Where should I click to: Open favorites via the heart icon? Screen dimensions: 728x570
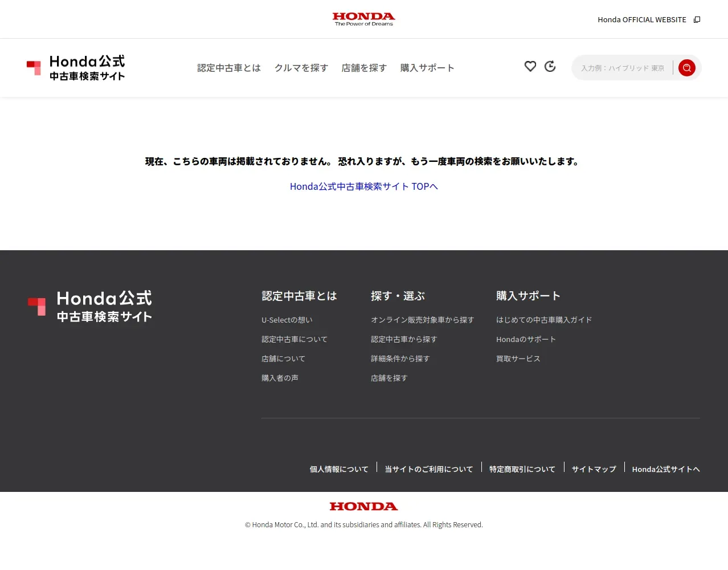530,66
